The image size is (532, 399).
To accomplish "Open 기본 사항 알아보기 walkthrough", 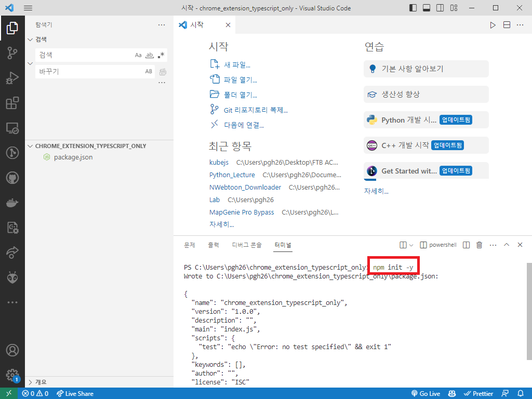I will click(426, 69).
